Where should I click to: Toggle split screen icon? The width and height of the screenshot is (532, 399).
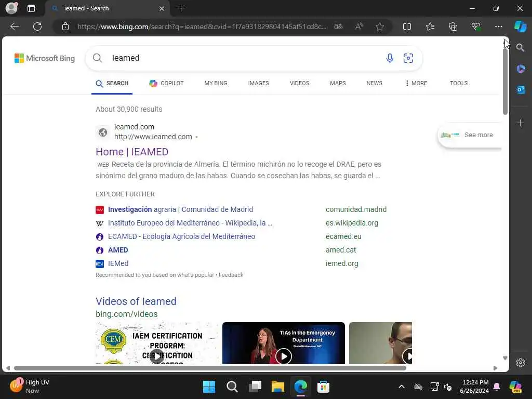click(x=407, y=26)
